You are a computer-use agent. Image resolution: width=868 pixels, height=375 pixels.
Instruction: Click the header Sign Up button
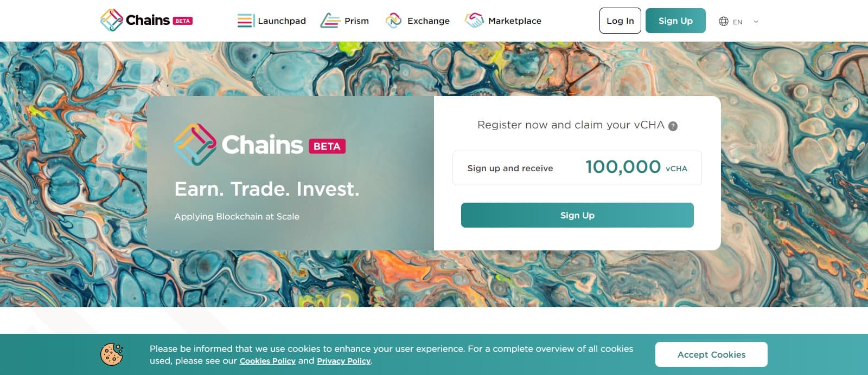tap(675, 21)
